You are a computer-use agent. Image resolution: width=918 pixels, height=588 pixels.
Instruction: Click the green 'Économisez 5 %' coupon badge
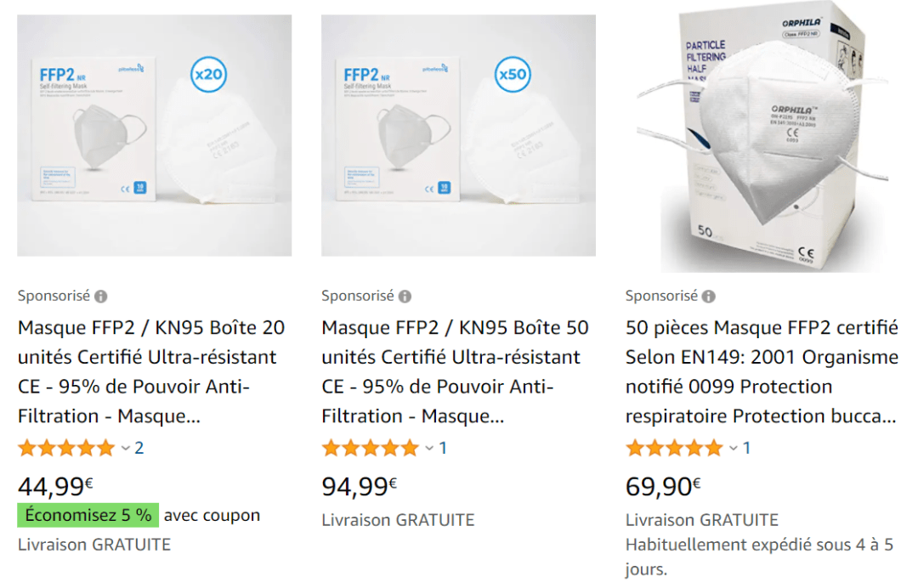coord(88,515)
